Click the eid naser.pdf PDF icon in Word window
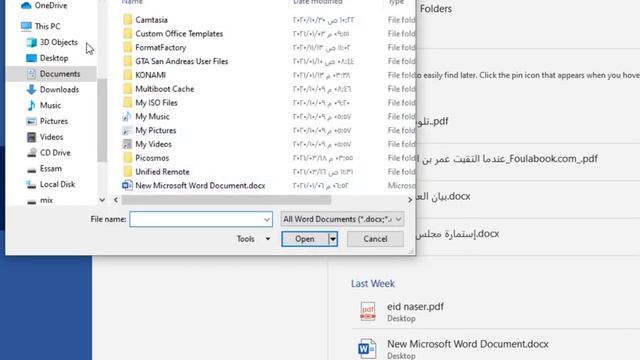The width and height of the screenshot is (640, 360). coord(368,311)
